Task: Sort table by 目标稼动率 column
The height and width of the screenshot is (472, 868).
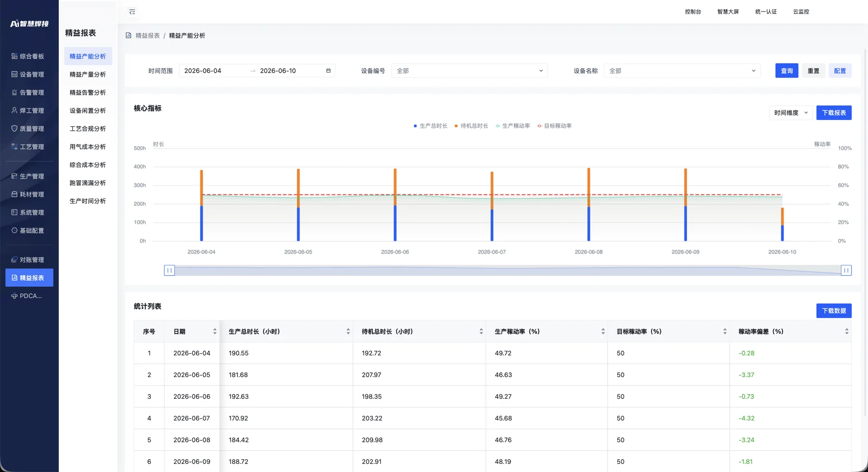Action: pos(725,332)
